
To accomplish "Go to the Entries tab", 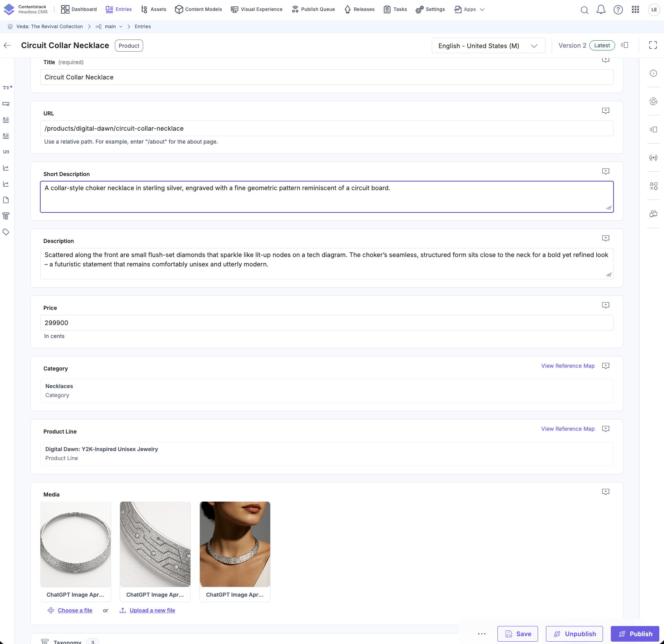I will [119, 9].
